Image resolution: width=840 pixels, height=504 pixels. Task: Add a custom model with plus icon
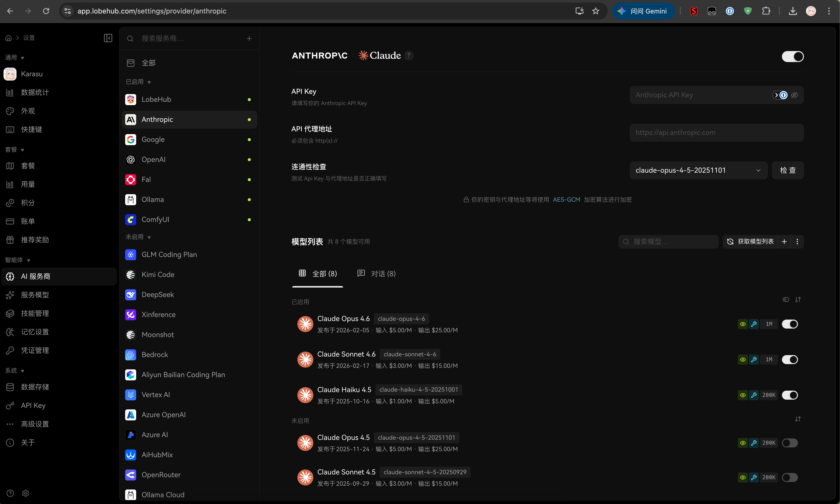tap(784, 242)
